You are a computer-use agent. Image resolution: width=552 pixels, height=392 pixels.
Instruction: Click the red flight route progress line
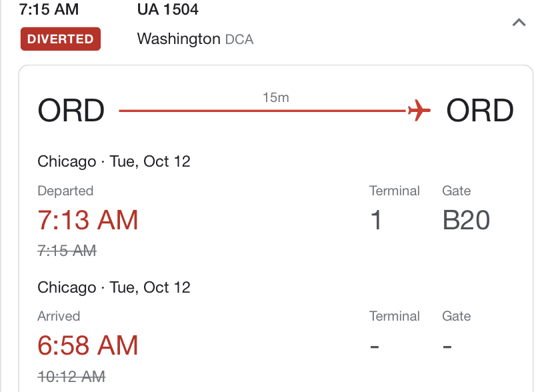[263, 111]
